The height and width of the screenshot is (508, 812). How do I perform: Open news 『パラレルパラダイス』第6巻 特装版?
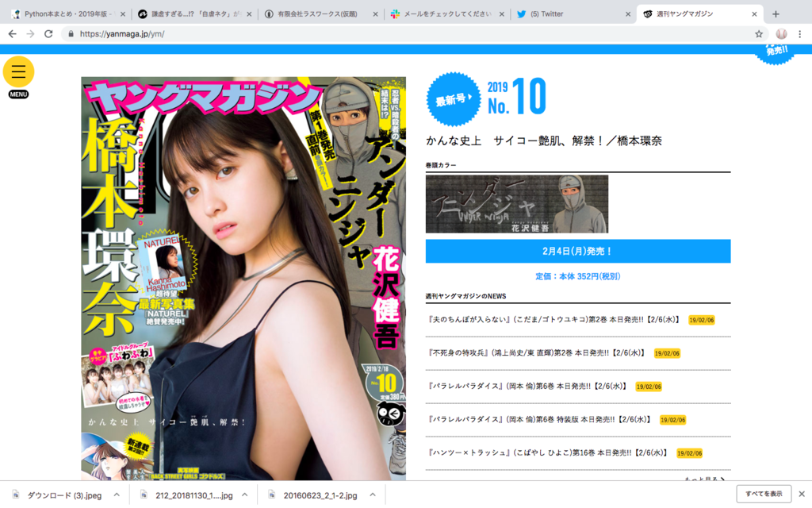tap(539, 419)
